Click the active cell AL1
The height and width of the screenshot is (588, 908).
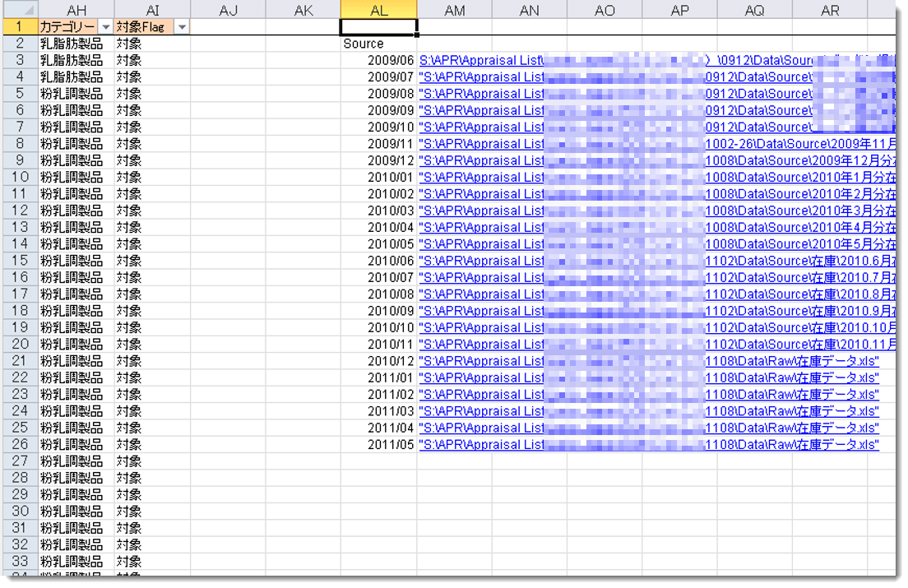click(x=378, y=27)
